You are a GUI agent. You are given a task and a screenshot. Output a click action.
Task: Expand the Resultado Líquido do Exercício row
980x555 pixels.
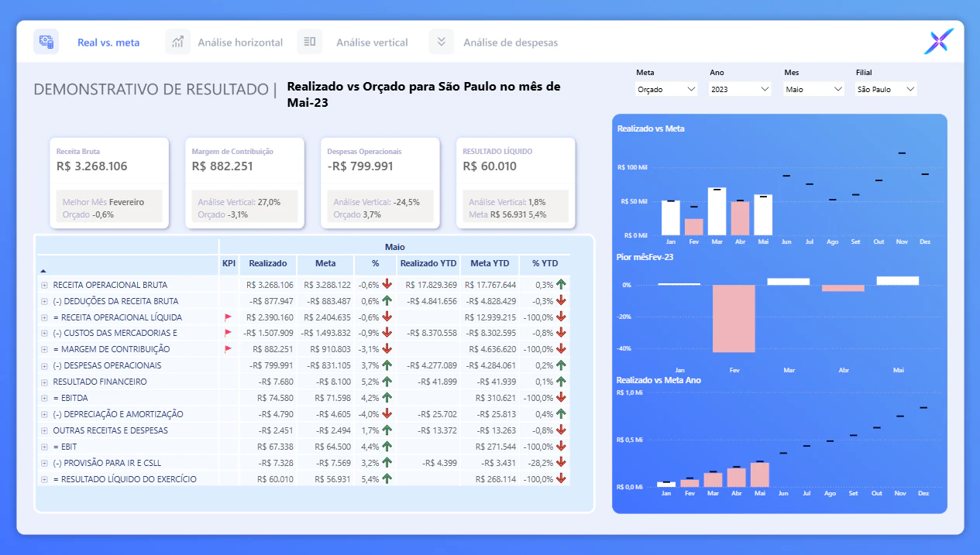coord(45,479)
